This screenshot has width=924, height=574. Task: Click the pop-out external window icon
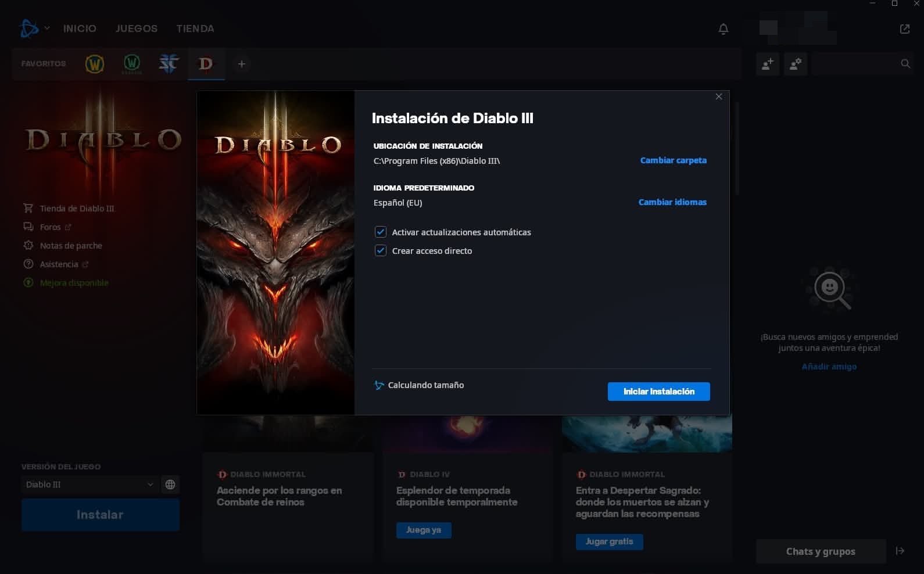pos(904,29)
